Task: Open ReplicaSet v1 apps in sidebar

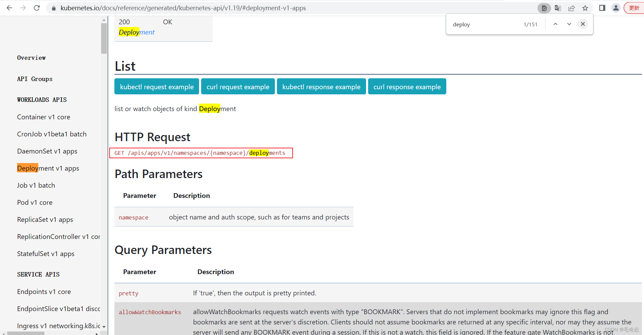Action: 45,219
